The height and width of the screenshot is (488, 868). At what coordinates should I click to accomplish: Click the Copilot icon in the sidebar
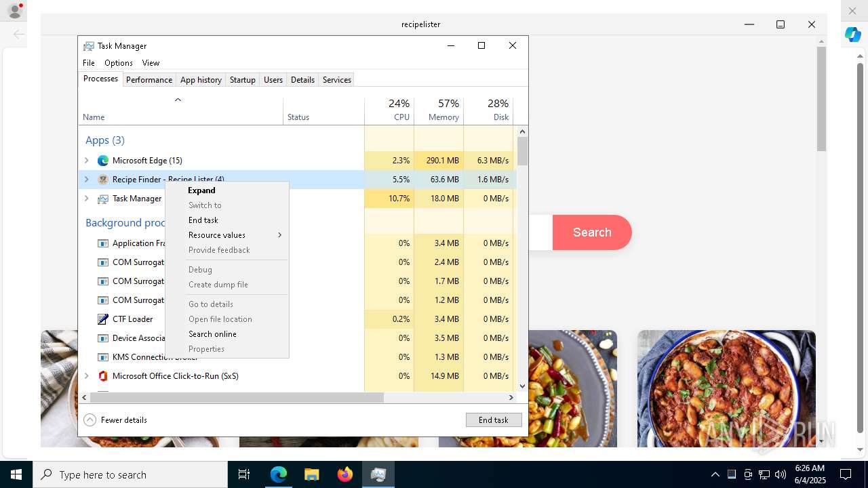pyautogui.click(x=853, y=35)
